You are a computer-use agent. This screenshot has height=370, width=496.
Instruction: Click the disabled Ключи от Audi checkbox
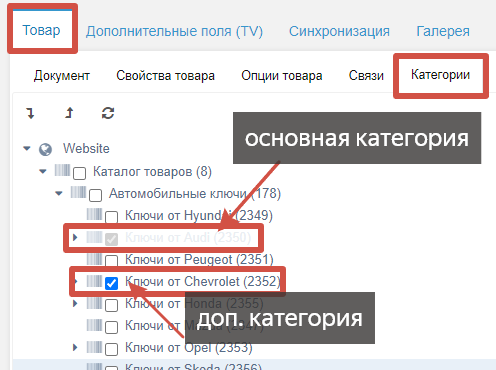point(111,239)
